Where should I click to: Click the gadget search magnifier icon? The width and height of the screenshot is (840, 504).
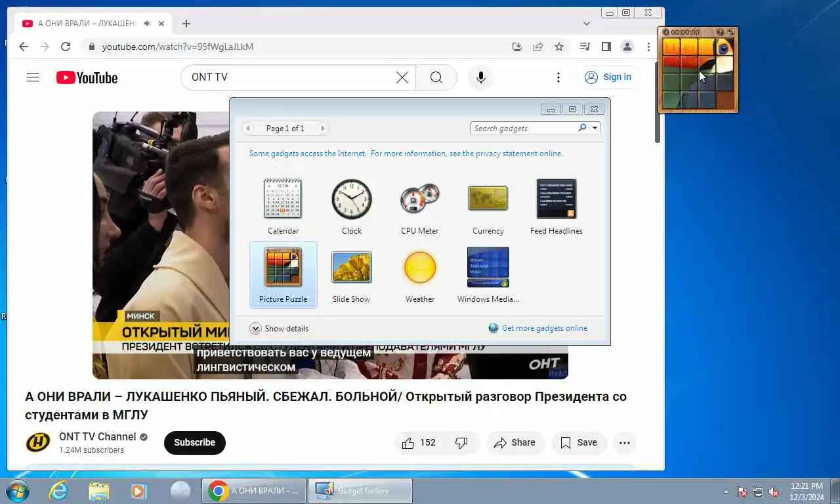[x=581, y=128]
